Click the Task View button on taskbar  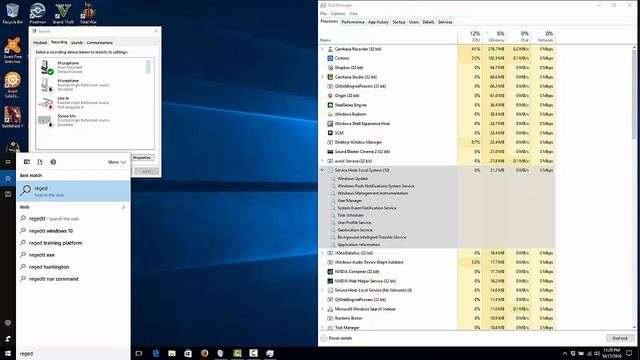139,353
